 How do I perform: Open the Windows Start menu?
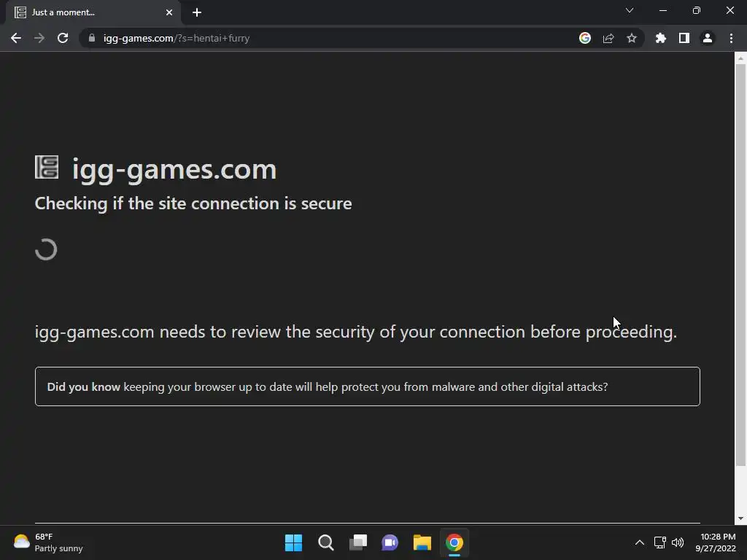coord(293,542)
